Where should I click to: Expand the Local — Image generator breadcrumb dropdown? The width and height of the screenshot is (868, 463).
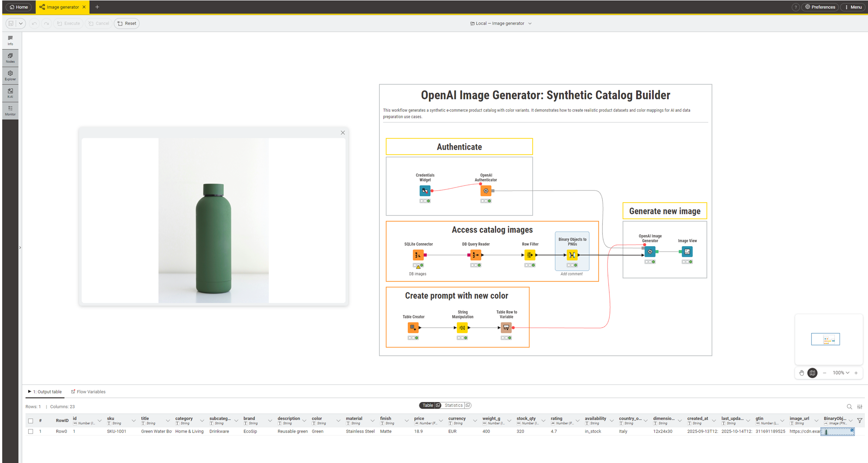coord(530,23)
